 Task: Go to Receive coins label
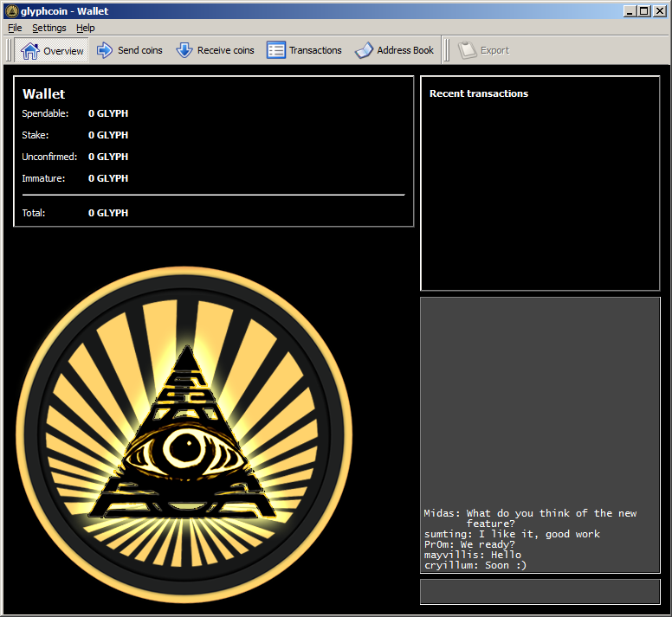pyautogui.click(x=225, y=50)
